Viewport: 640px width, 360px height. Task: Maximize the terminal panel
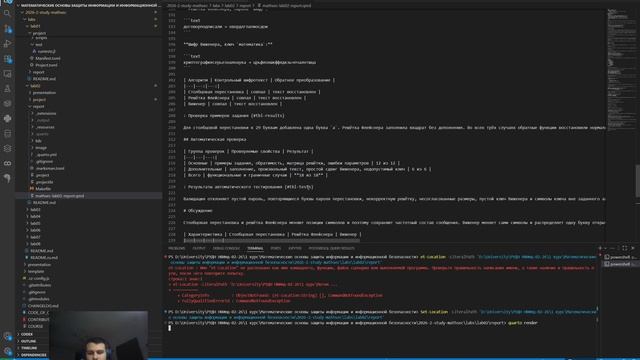[624, 248]
